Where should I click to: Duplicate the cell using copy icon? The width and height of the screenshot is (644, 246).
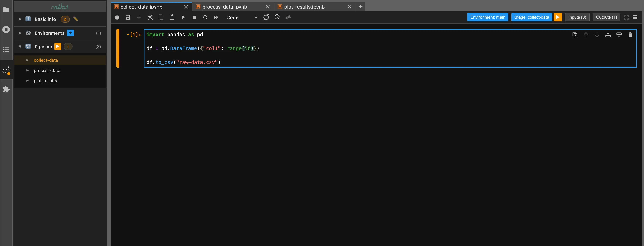(575, 35)
